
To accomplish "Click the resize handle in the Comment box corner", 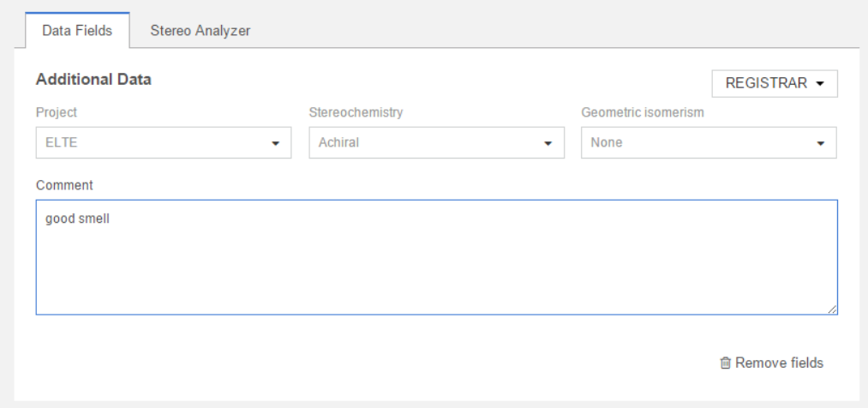I will click(832, 309).
